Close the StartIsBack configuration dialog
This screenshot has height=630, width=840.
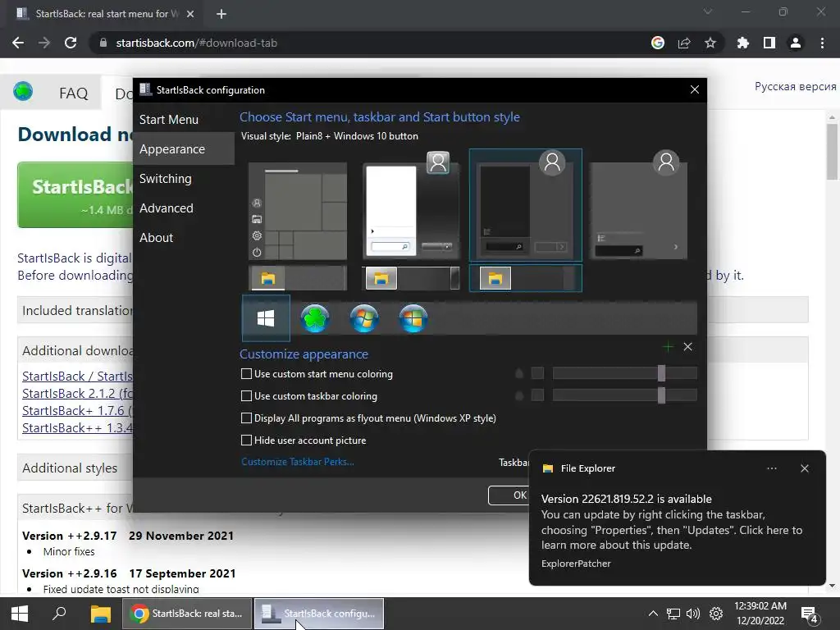694,89
